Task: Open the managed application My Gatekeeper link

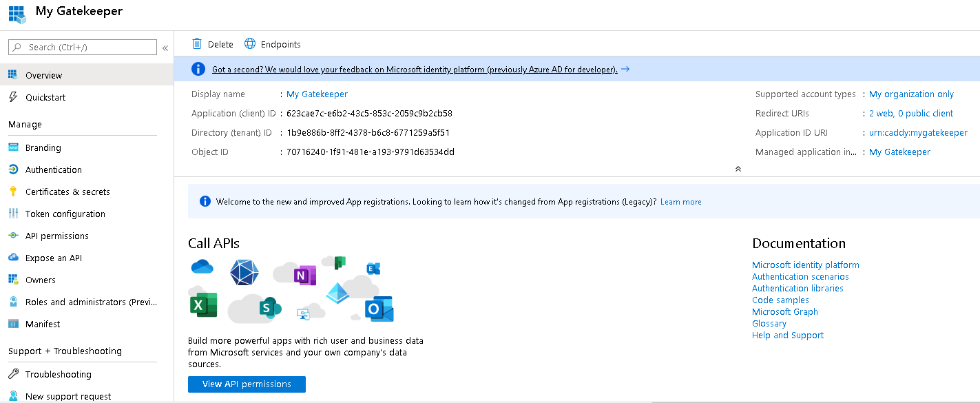Action: click(x=899, y=152)
